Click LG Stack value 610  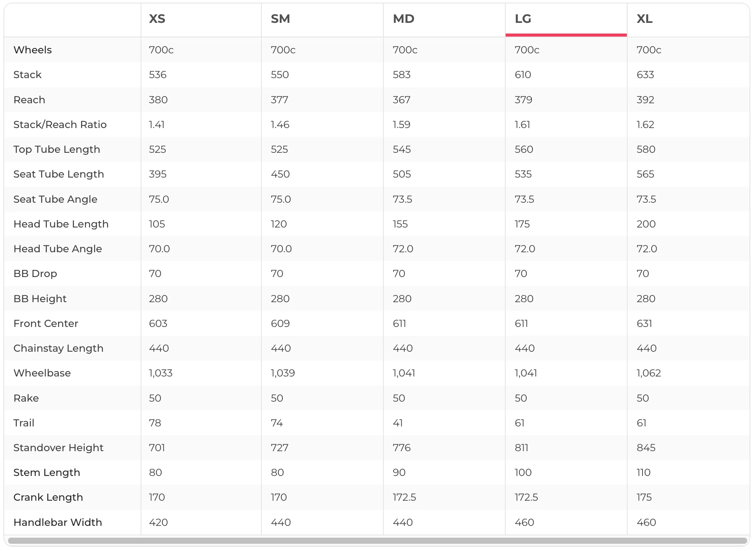(523, 75)
